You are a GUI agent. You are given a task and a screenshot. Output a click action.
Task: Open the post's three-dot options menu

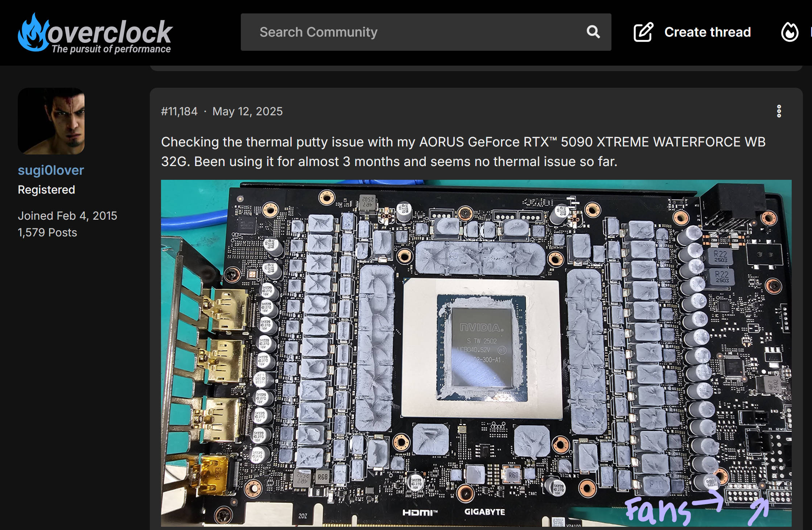pyautogui.click(x=779, y=111)
